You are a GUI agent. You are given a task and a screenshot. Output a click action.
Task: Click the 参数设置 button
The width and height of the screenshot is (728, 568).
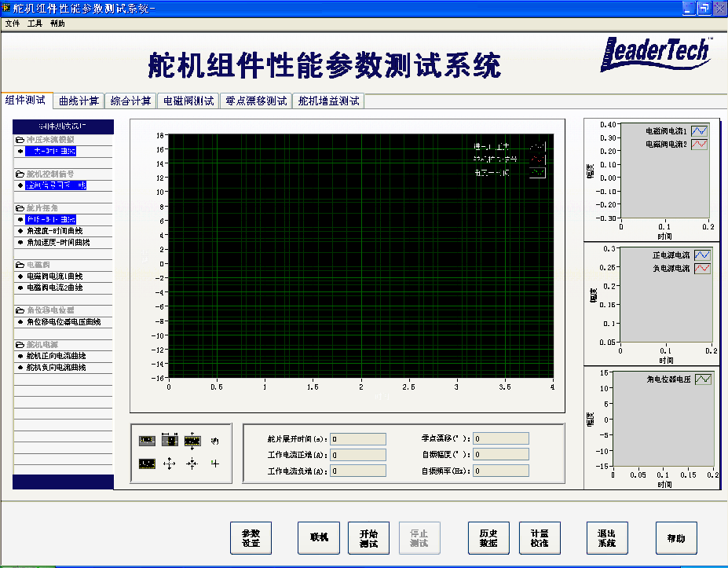(x=251, y=538)
